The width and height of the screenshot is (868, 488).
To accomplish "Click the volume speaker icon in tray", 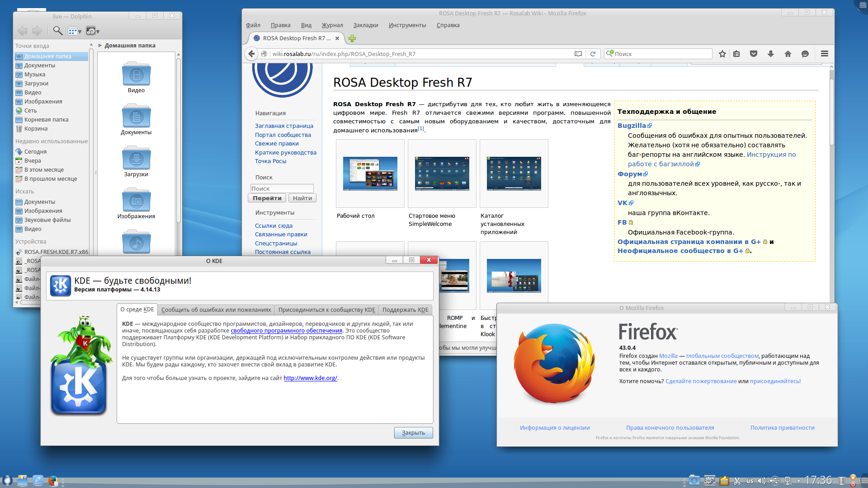I will point(761,480).
